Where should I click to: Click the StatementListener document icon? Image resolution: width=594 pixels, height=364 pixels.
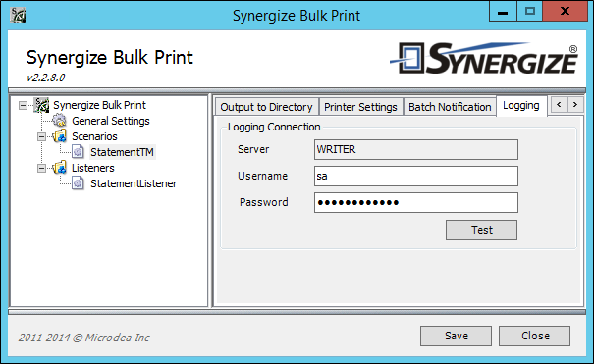78,183
